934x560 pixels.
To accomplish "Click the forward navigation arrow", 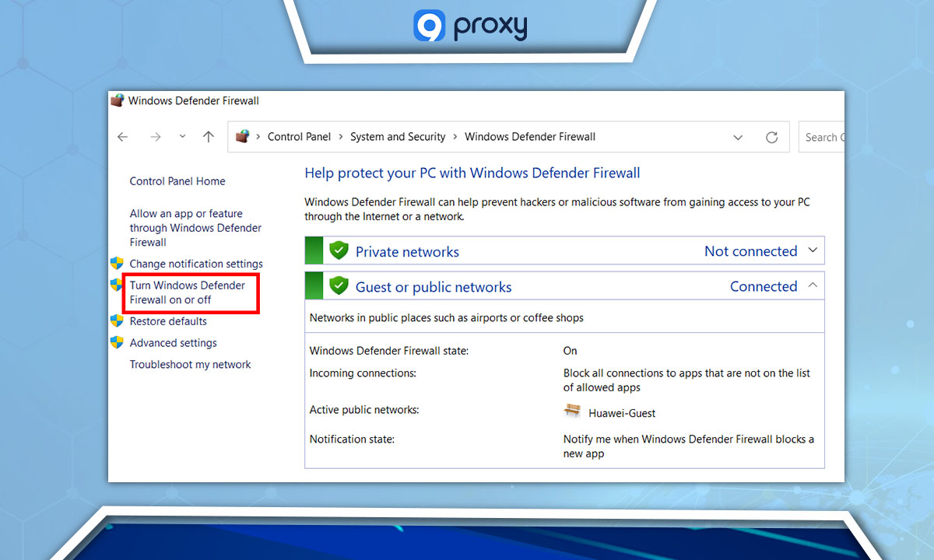I will [x=155, y=136].
